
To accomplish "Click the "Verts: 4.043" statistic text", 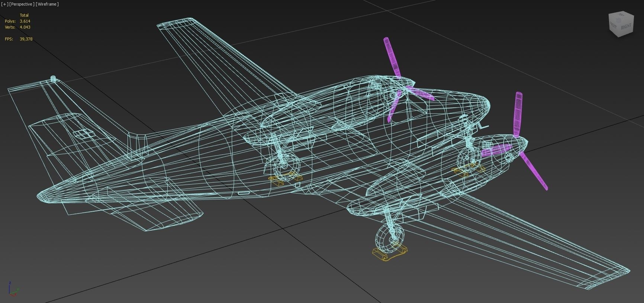I will (x=17, y=27).
